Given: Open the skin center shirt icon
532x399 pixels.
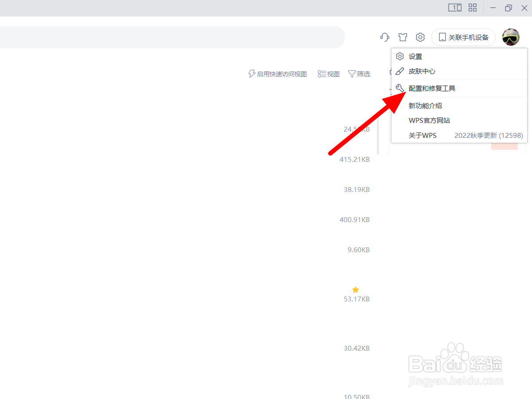Looking at the screenshot, I should click(403, 37).
